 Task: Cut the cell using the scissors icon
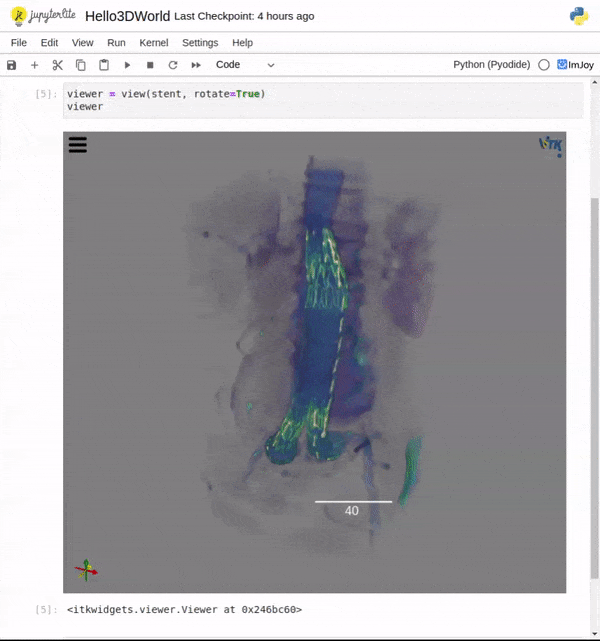pyautogui.click(x=57, y=65)
